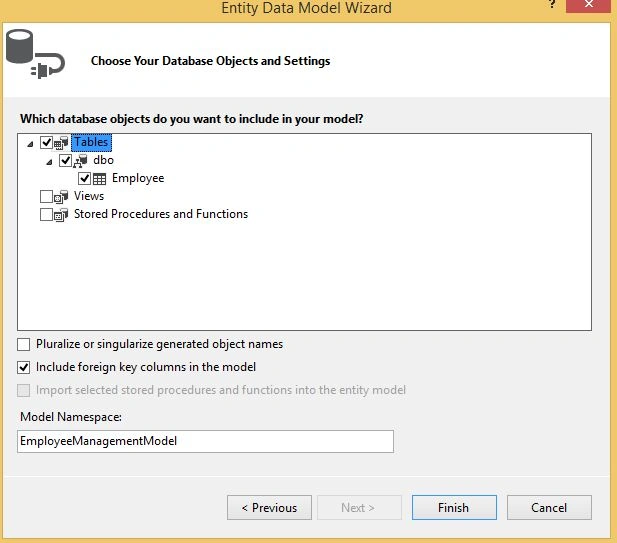Screen dimensions: 617x543
Task: Click the Views category icon
Action: click(61, 196)
